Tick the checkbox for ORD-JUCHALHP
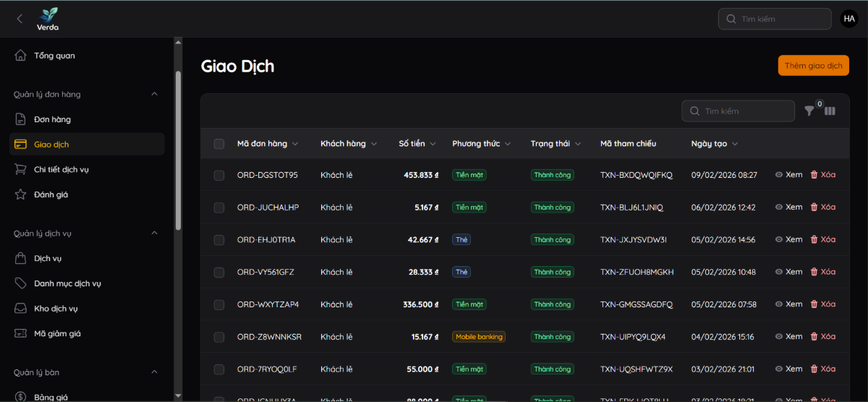The image size is (868, 402). click(x=219, y=208)
